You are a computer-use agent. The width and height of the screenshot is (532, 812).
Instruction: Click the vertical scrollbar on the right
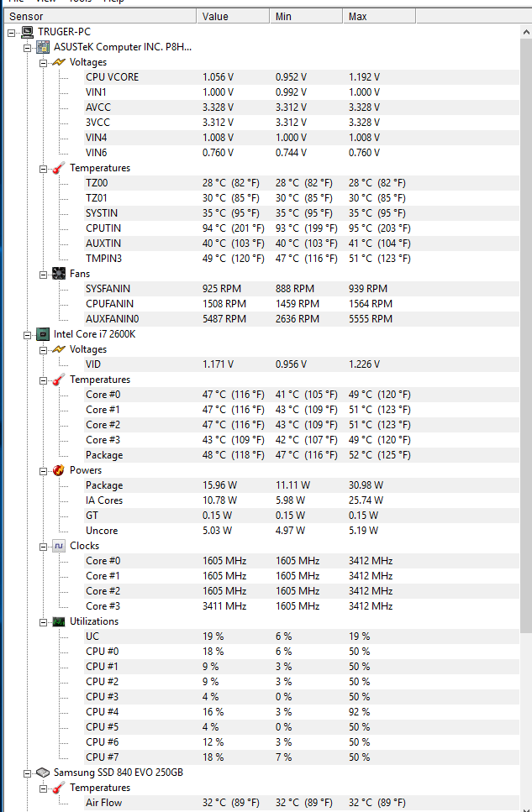pos(526,336)
